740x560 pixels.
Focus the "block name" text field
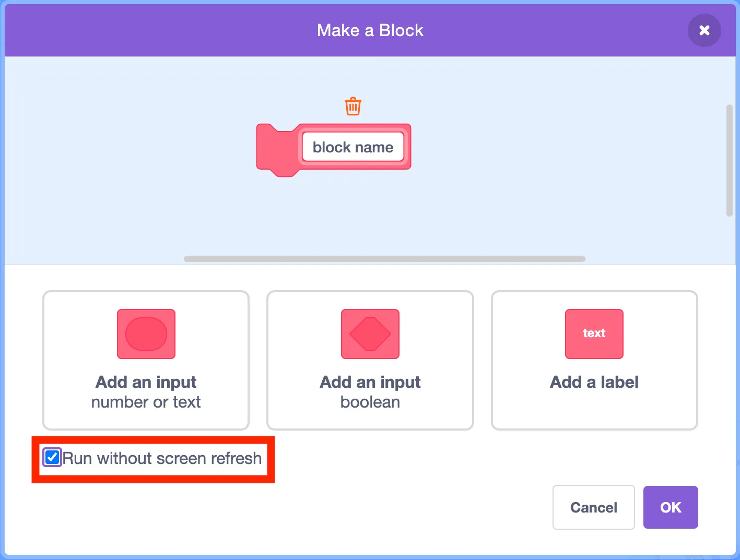pyautogui.click(x=353, y=147)
